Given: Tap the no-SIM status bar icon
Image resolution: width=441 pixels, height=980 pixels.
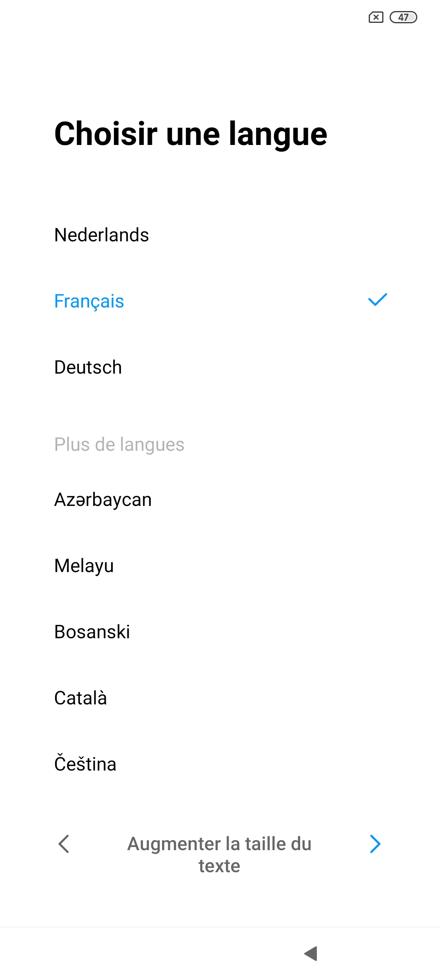Looking at the screenshot, I should pos(376,18).
